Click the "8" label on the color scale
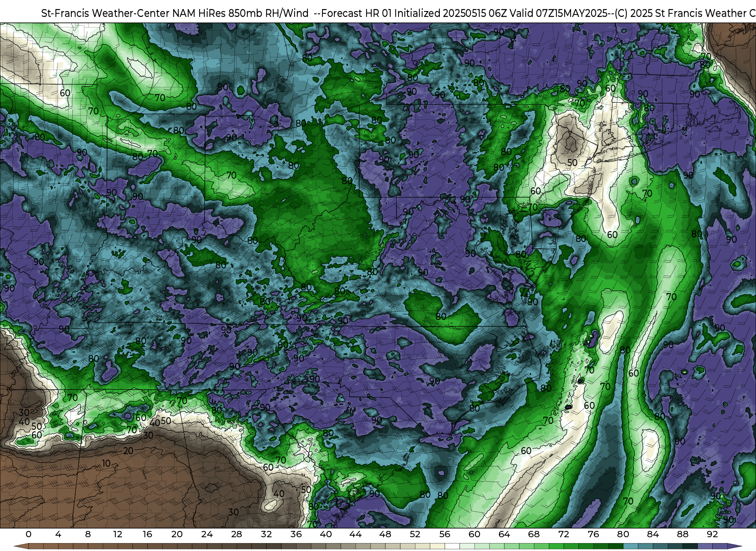Screen dimensions: 756x551 pos(88,534)
